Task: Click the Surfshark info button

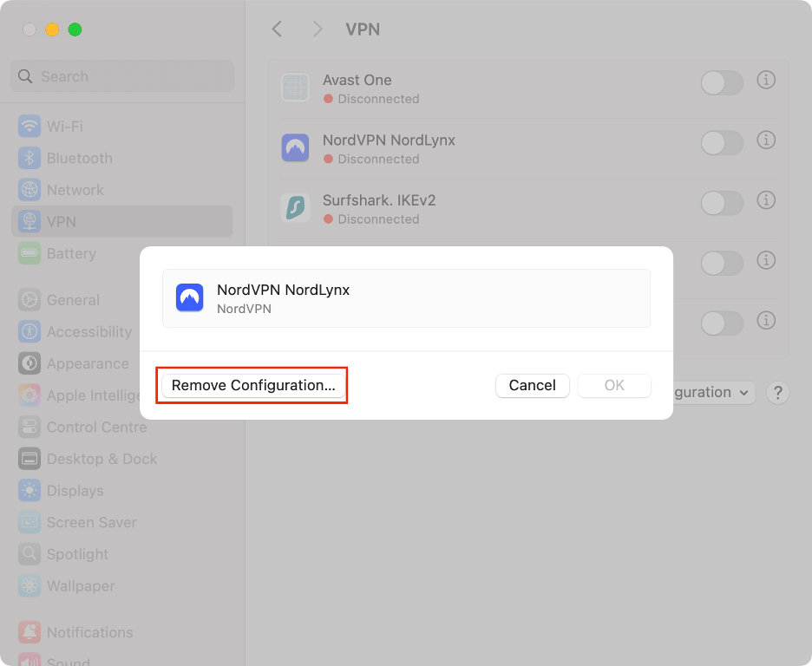Action: 766,203
